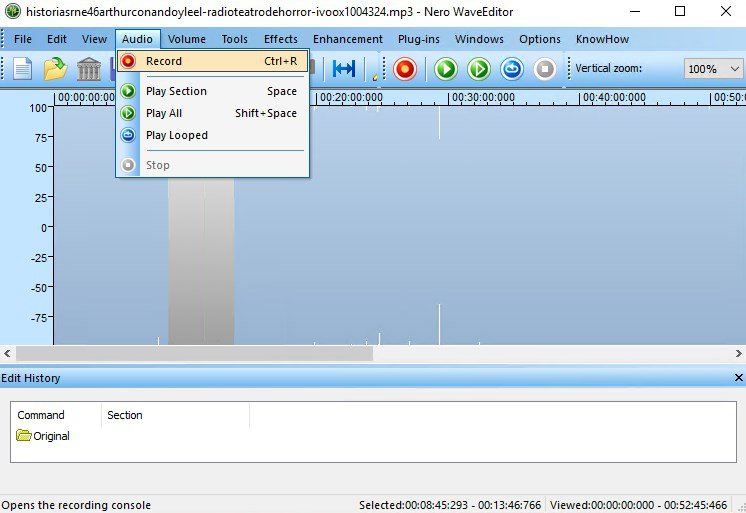The width and height of the screenshot is (746, 513).
Task: Click the second green Play All toolbar button
Action: pyautogui.click(x=479, y=69)
